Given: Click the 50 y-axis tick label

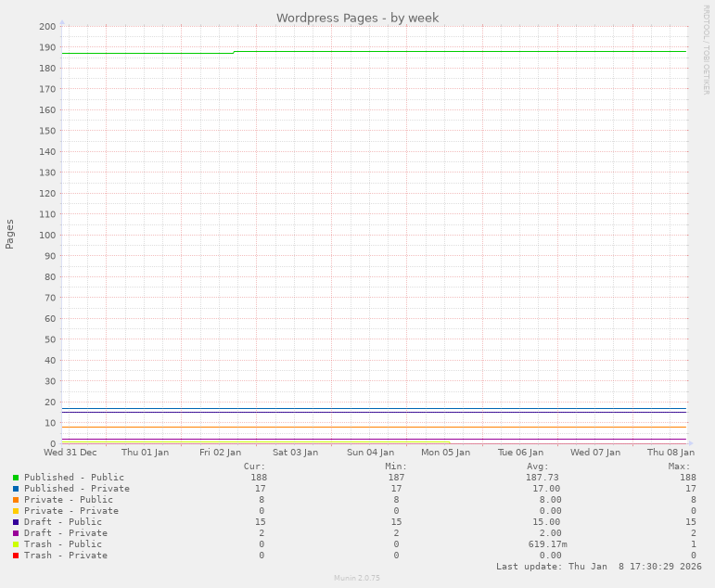Looking at the screenshot, I should coord(50,339).
